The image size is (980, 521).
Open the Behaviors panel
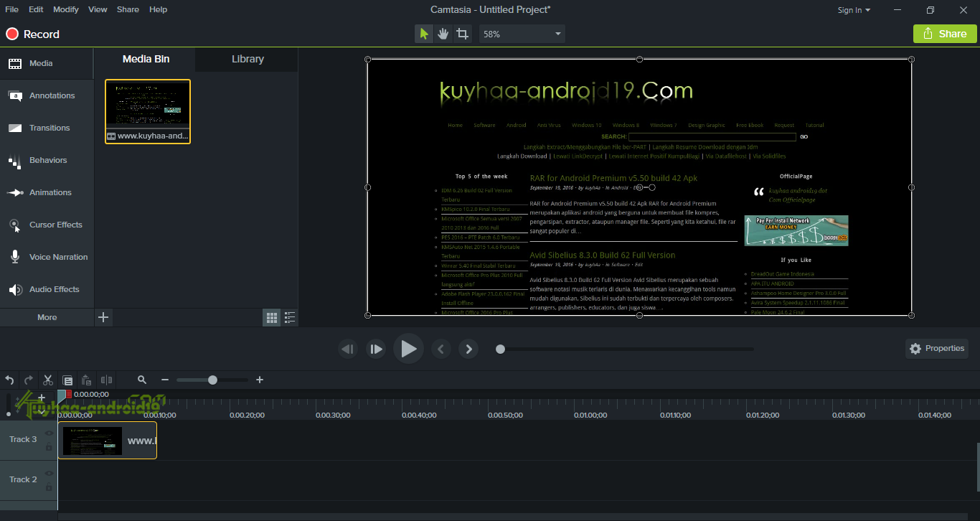(47, 160)
